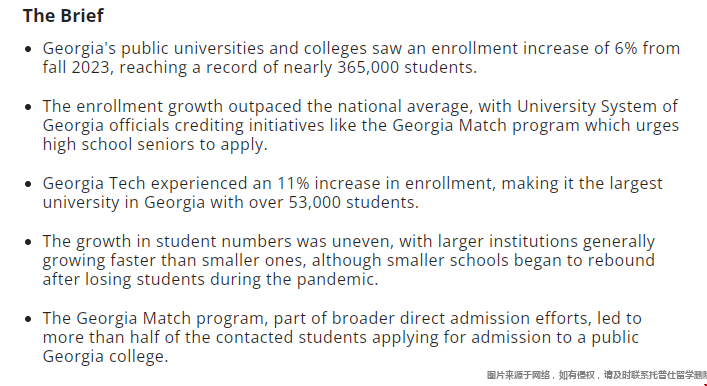Click the "6%" enrollment increase figure
Image resolution: width=707 pixels, height=386 pixels.
(626, 48)
